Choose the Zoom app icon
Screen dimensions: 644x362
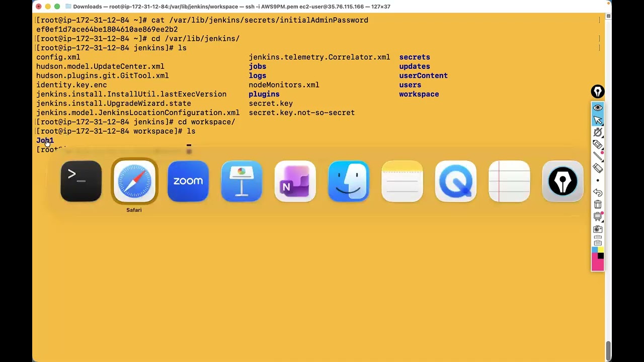[188, 182]
